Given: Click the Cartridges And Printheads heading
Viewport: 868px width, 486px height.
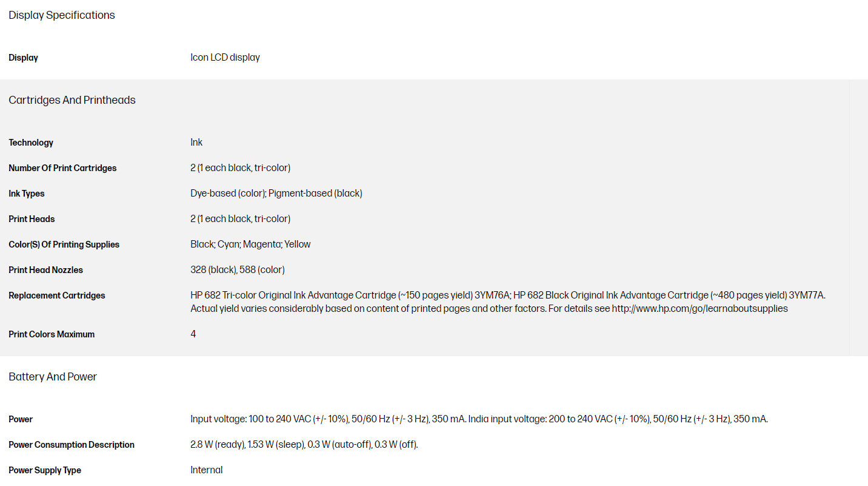Looking at the screenshot, I should tap(72, 100).
